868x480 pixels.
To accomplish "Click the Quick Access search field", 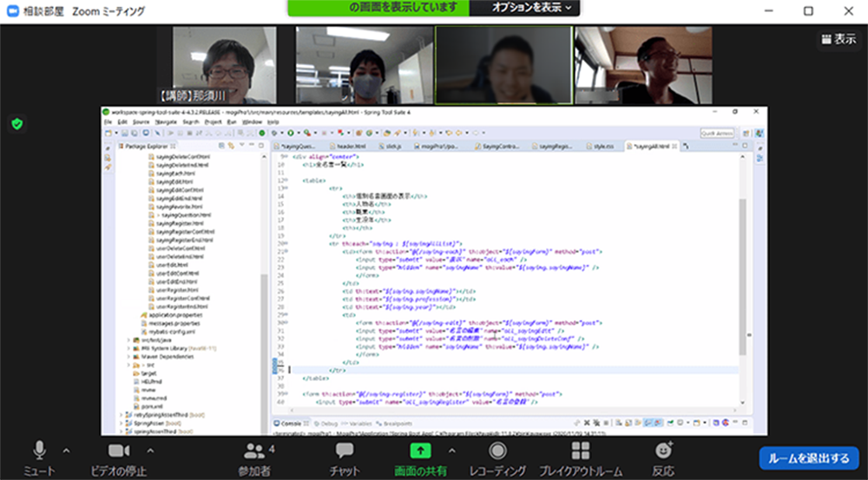I will (717, 134).
